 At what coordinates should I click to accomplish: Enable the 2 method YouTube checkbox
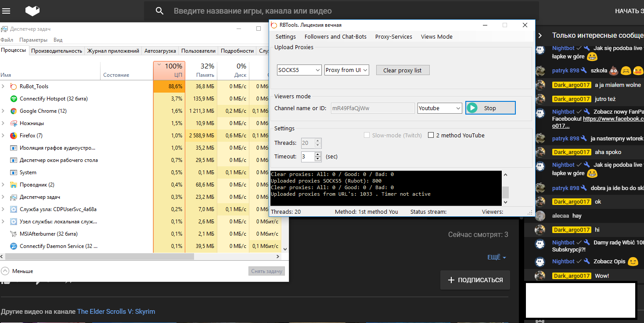pos(431,135)
